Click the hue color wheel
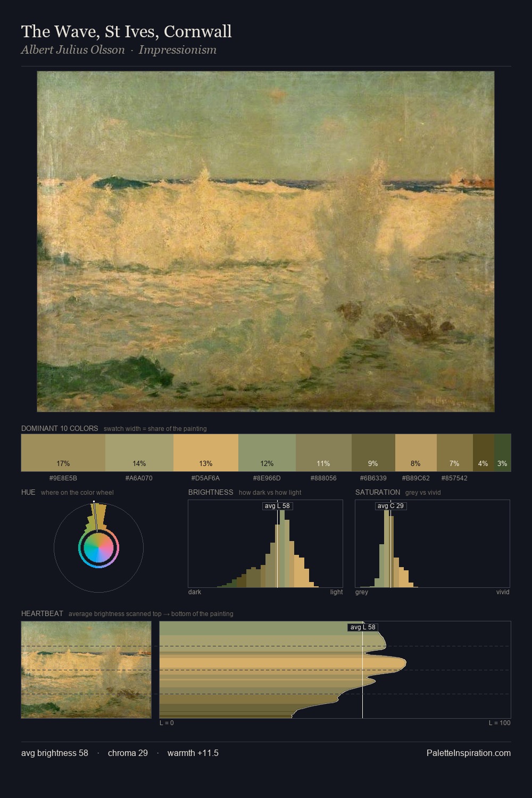Image resolution: width=532 pixels, height=798 pixels. click(98, 547)
